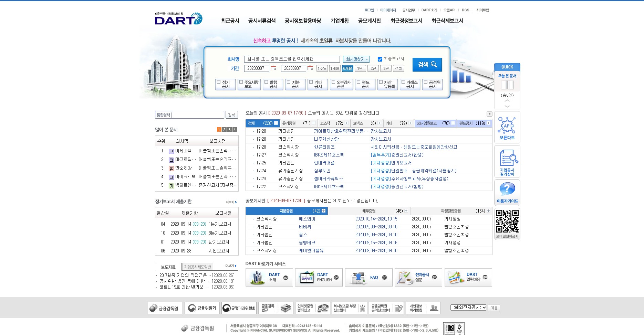Click the list icon beside 오늘의 공시 header
Viewport: 644px width, 335px height.
(489, 114)
